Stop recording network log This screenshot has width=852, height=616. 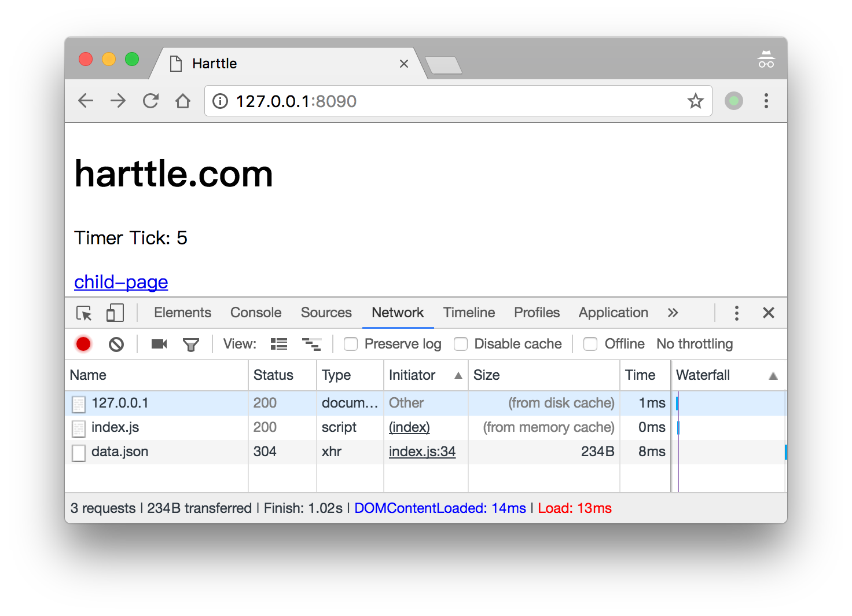pyautogui.click(x=83, y=343)
